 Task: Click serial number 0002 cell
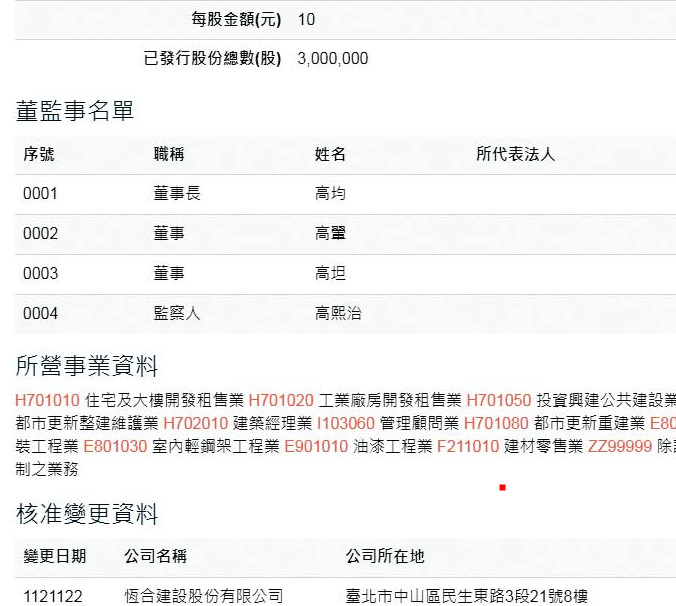(40, 234)
